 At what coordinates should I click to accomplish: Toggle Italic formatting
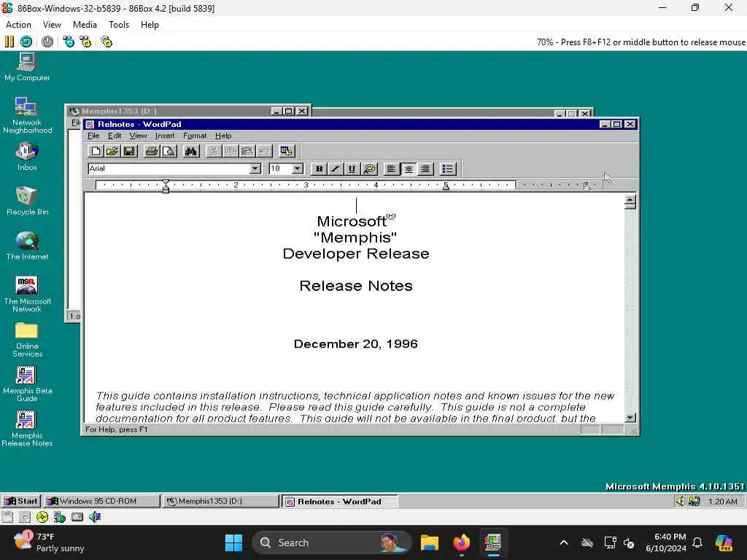(x=336, y=169)
